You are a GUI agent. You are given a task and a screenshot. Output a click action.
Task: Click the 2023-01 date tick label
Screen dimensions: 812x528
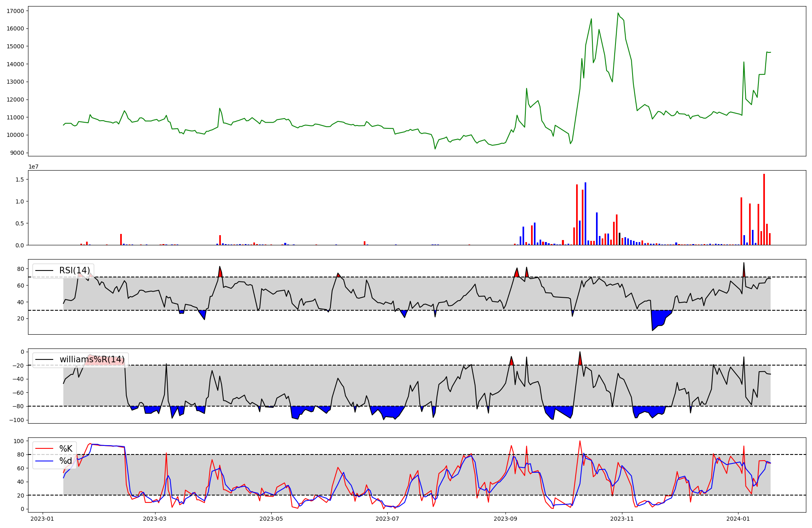(42, 519)
